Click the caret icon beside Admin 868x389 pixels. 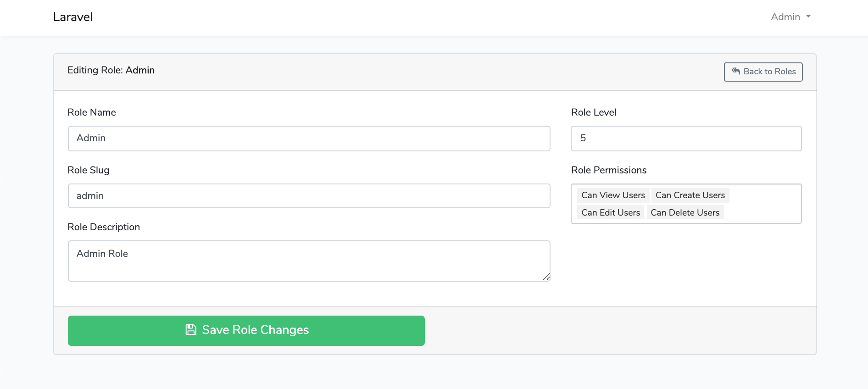[808, 17]
